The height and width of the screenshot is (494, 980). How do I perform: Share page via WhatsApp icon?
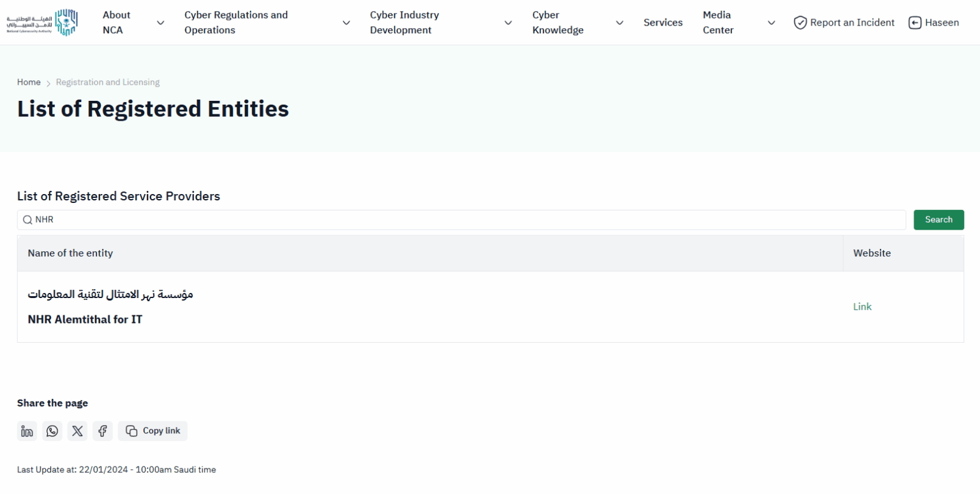click(52, 431)
